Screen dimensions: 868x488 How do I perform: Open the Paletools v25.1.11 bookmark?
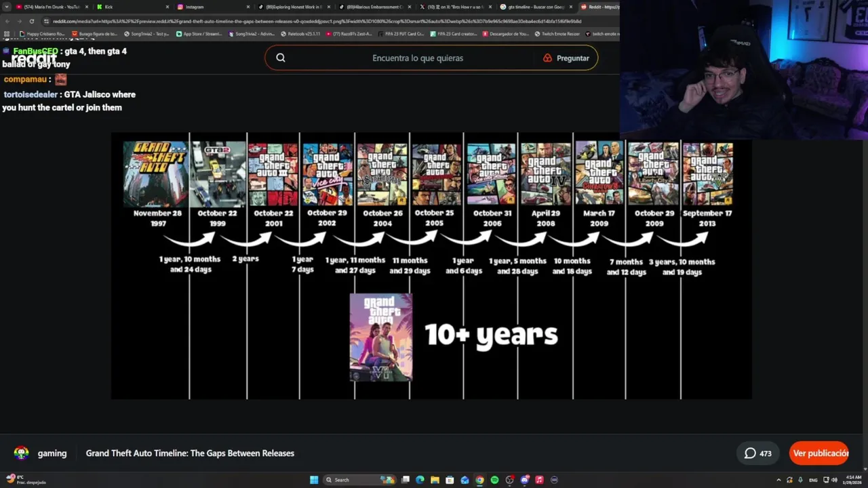coord(300,33)
